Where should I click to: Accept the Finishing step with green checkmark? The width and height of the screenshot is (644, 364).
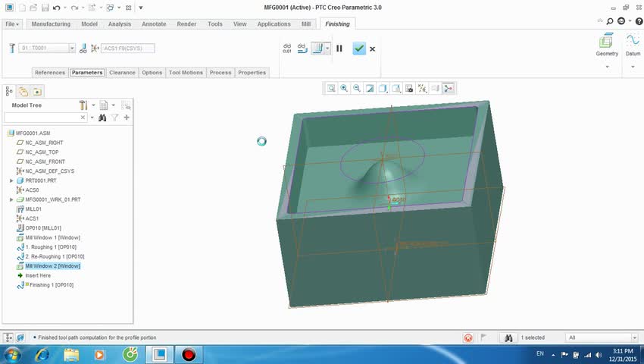359,49
